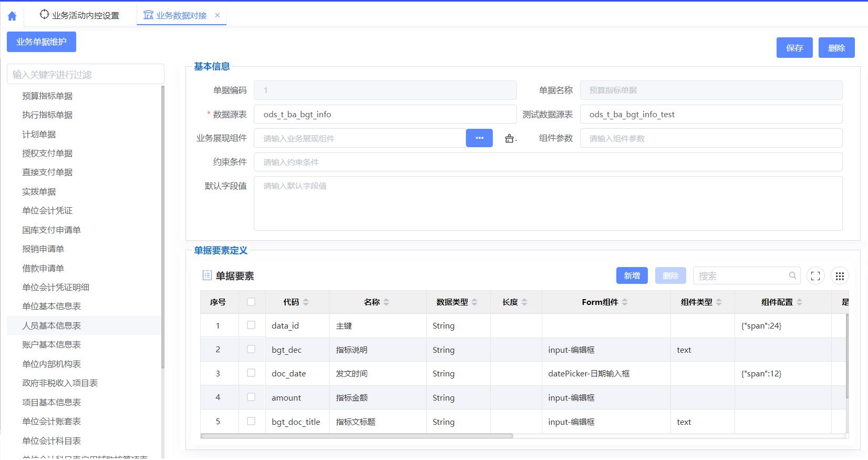Check the doc_date row checkbox
This screenshot has width=868, height=460.
[251, 373]
